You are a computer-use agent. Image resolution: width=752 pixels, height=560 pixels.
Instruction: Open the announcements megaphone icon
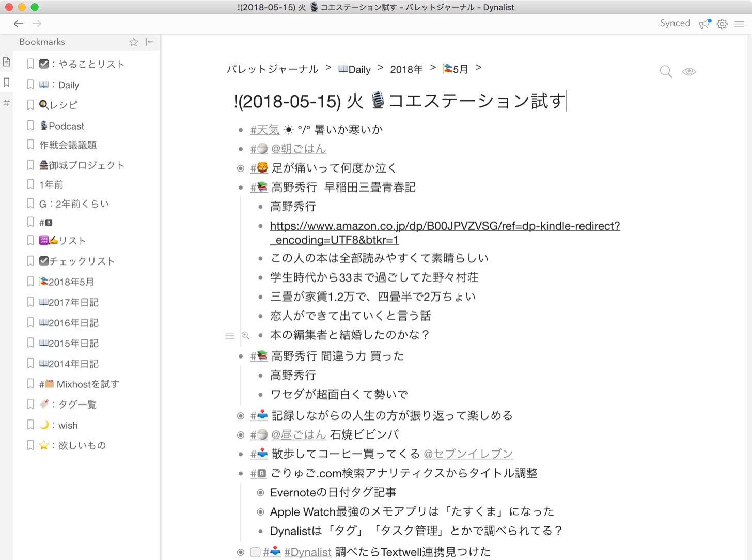coord(704,24)
